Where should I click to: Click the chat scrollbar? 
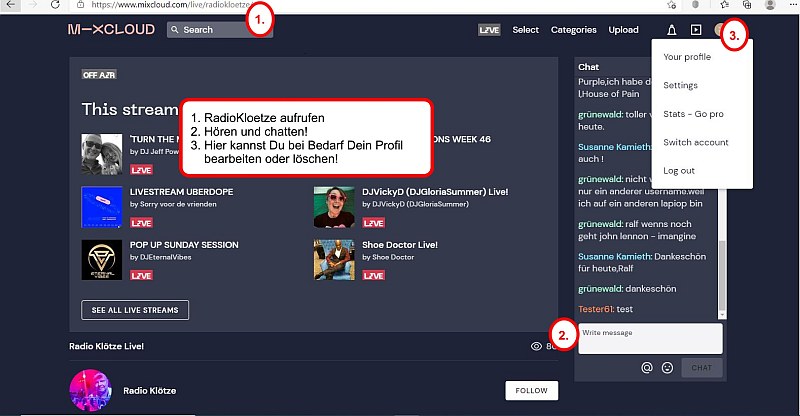721,278
